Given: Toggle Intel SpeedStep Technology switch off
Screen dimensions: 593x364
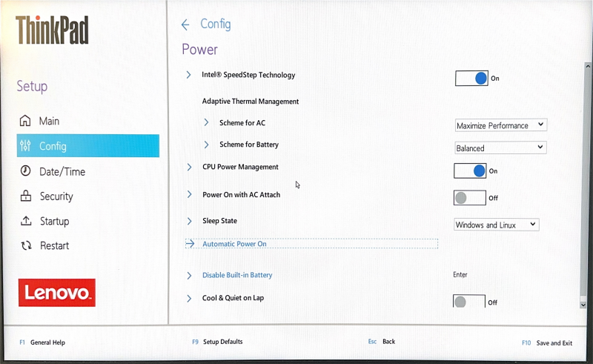Looking at the screenshot, I should [x=471, y=79].
